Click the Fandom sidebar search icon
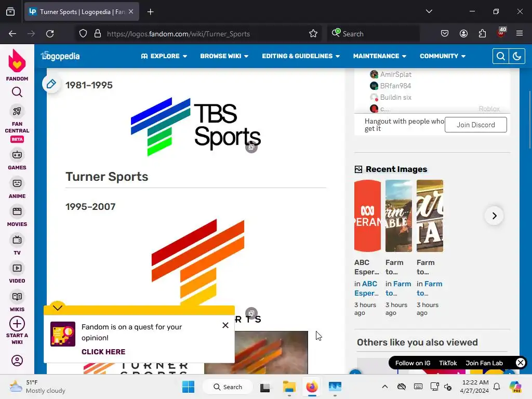The height and width of the screenshot is (399, 532). (17, 92)
